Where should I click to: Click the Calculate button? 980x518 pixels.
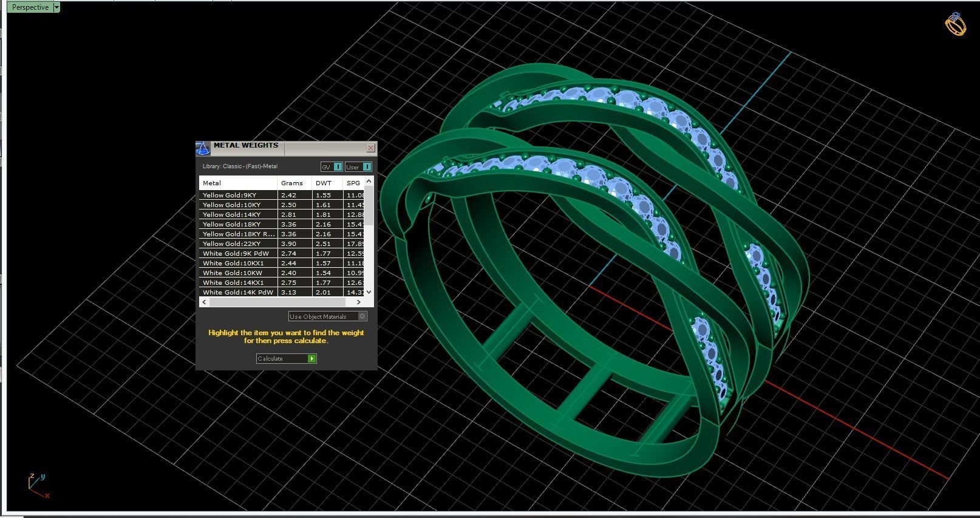(x=286, y=358)
